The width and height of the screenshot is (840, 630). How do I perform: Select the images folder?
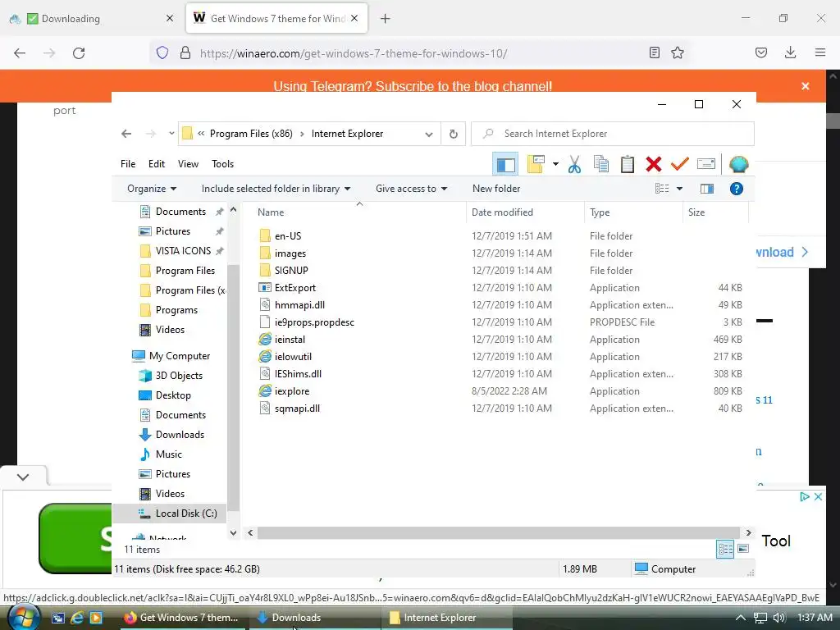290,253
